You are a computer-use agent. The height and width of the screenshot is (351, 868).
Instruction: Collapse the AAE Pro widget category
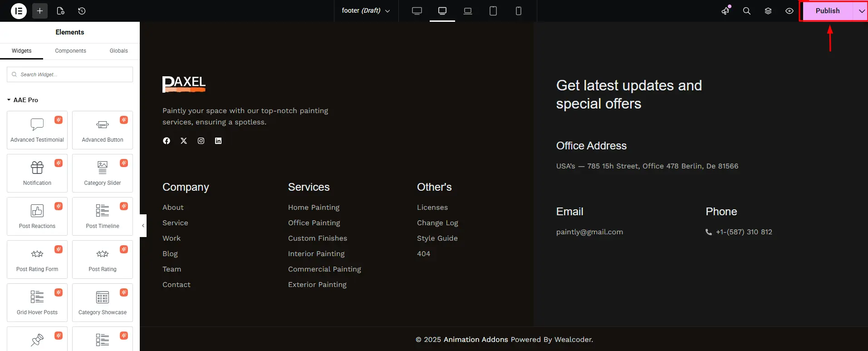coord(23,100)
